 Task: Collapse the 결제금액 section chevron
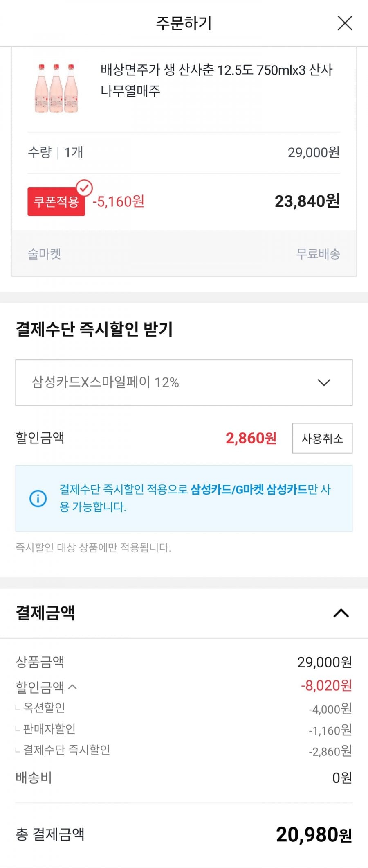(341, 613)
